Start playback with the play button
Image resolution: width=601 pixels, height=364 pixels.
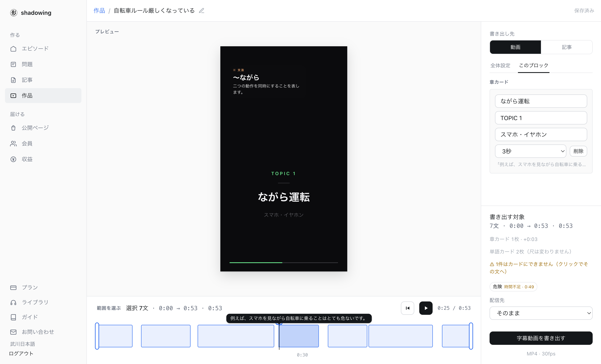point(426,308)
